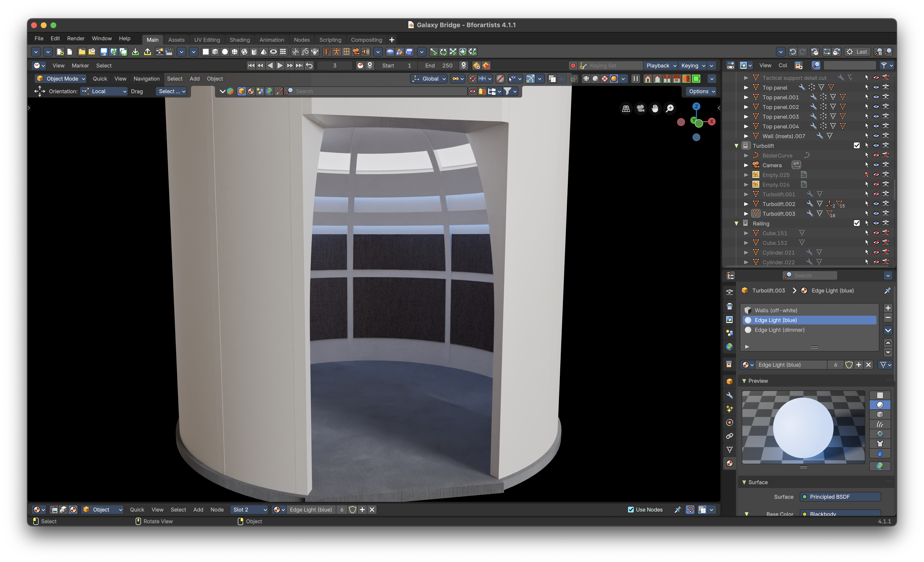
Task: Open the Modifier properties wrench tab
Action: pos(729,395)
